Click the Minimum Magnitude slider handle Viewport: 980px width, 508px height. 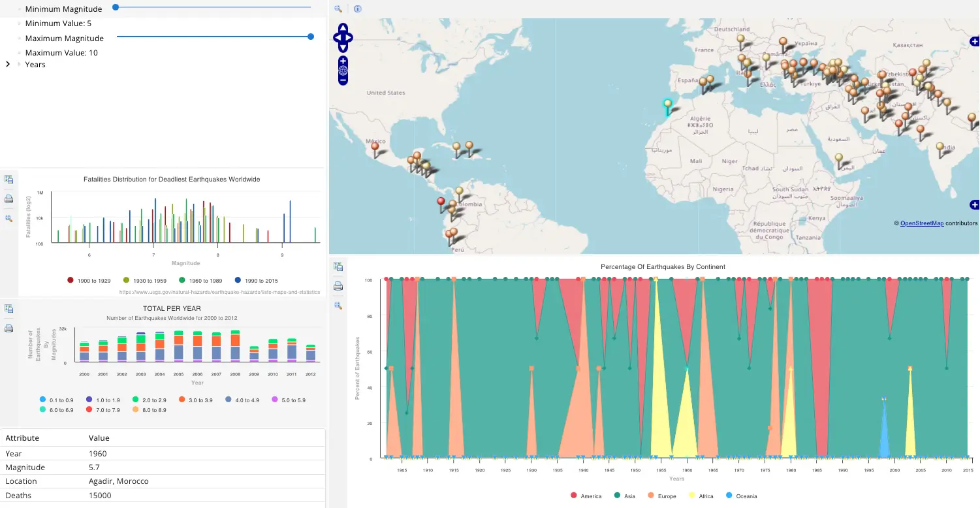[x=116, y=8]
